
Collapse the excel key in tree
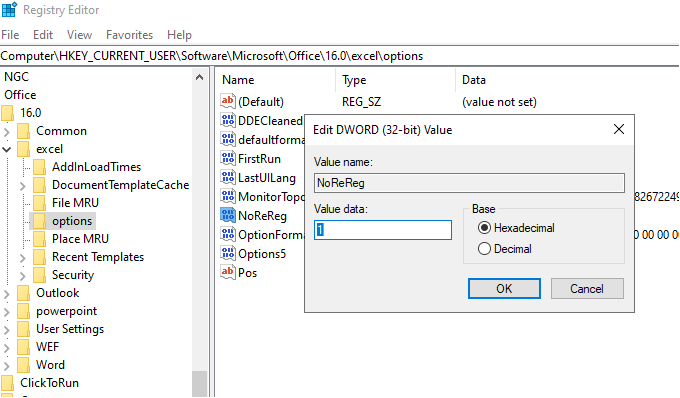click(7, 150)
